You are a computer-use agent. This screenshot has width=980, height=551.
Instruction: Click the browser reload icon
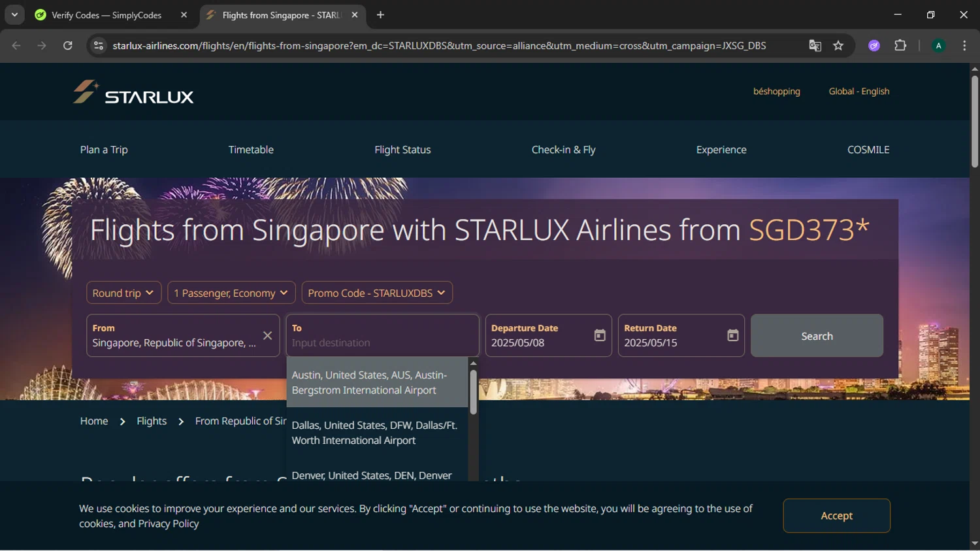point(67,46)
